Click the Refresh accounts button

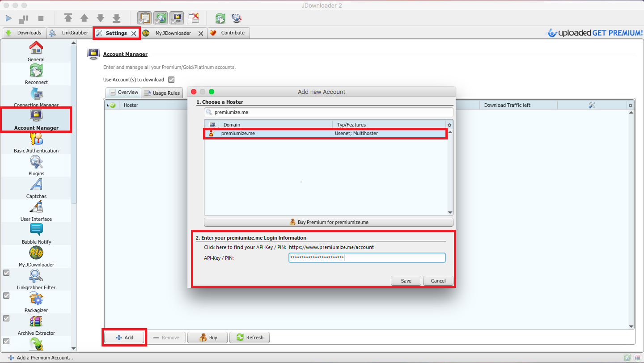coord(250,338)
